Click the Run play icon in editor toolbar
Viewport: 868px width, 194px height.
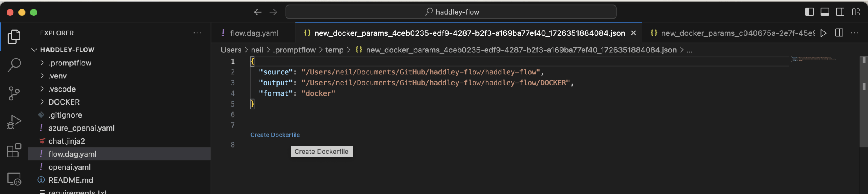click(823, 33)
